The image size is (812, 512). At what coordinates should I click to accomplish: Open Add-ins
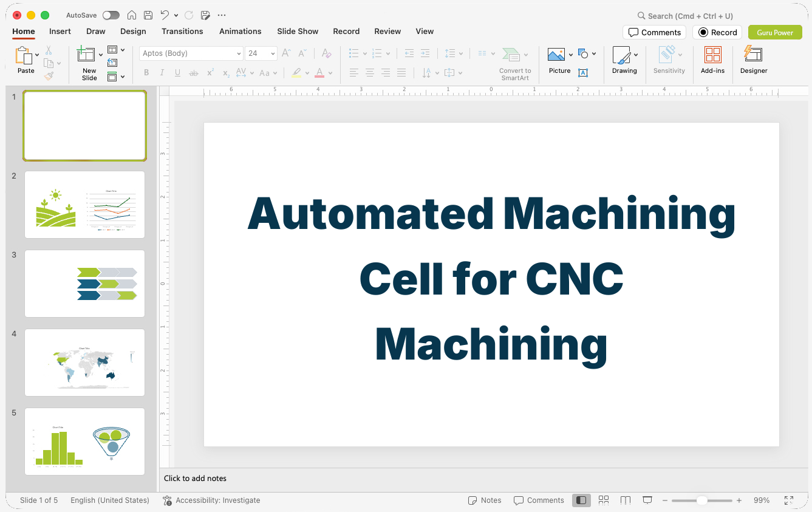point(712,61)
